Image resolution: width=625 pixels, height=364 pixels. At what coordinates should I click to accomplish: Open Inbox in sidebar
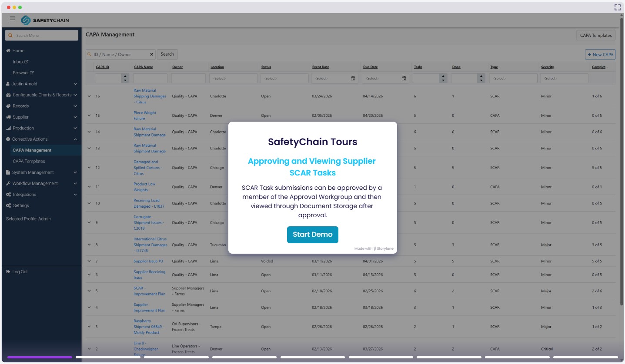pyautogui.click(x=20, y=62)
